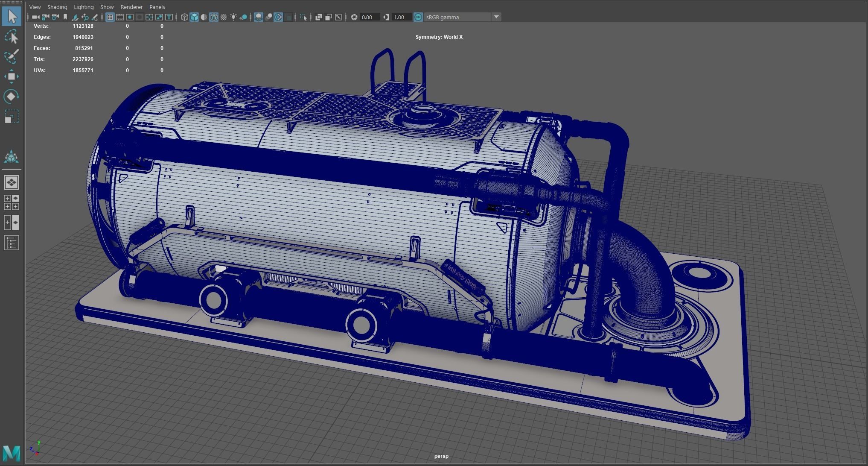Open the Renderer panel menu

click(x=131, y=7)
